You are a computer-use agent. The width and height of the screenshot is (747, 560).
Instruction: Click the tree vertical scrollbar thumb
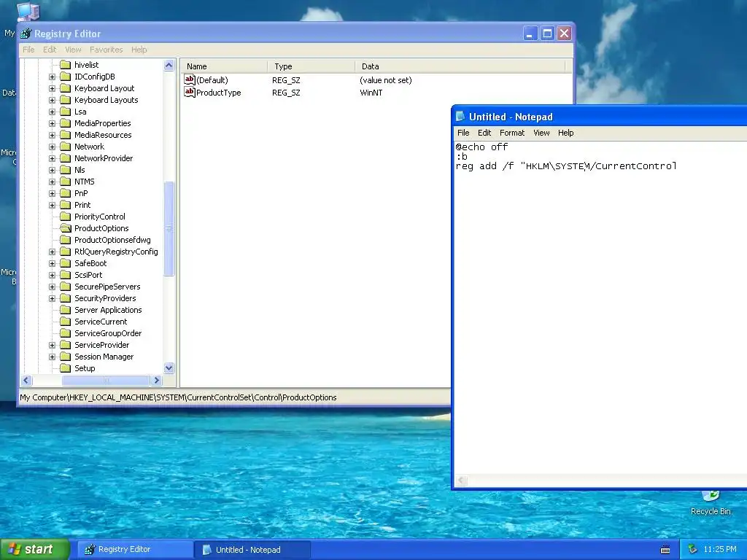(x=169, y=228)
